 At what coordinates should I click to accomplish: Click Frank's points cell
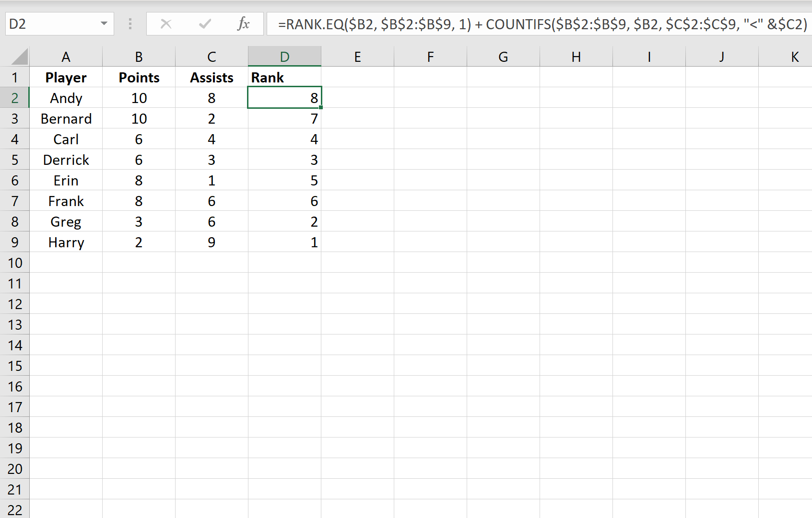tap(139, 201)
